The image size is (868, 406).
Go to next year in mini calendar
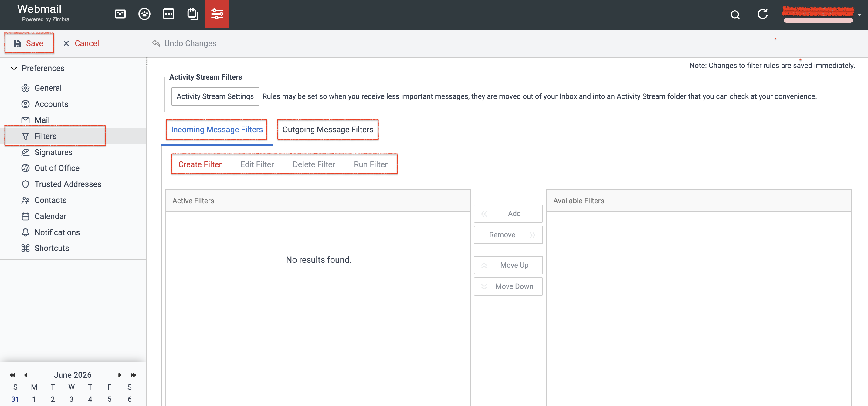[x=133, y=375]
